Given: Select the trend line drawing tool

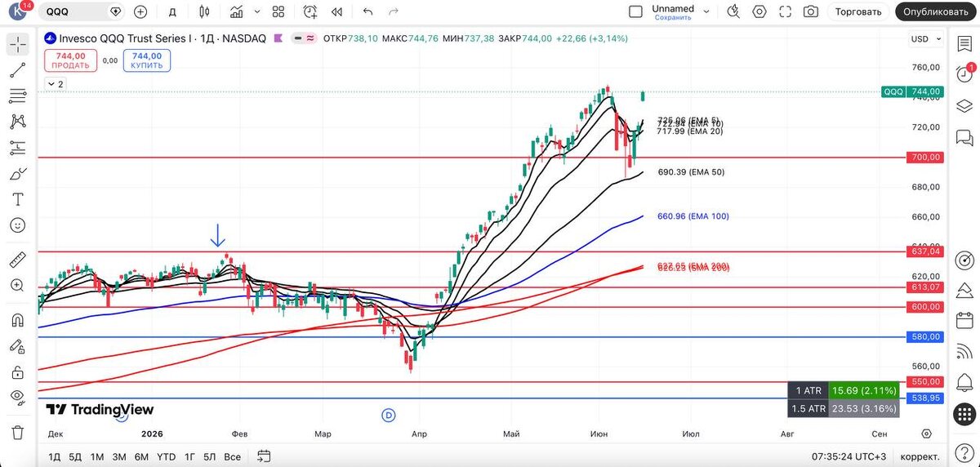Looking at the screenshot, I should (17, 70).
